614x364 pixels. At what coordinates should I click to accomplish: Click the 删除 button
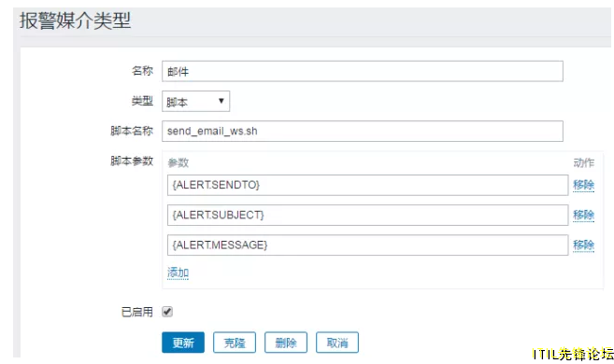point(285,343)
